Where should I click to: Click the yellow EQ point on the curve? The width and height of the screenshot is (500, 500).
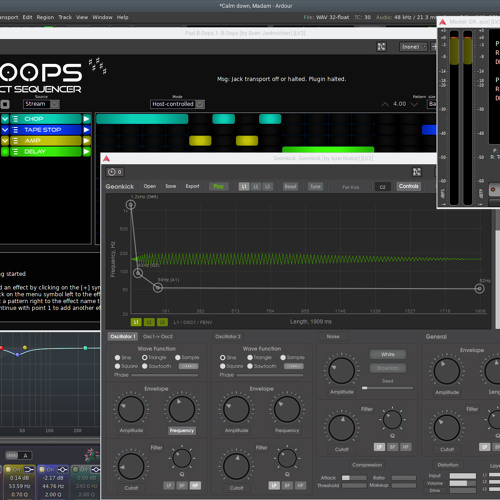(x=25, y=347)
